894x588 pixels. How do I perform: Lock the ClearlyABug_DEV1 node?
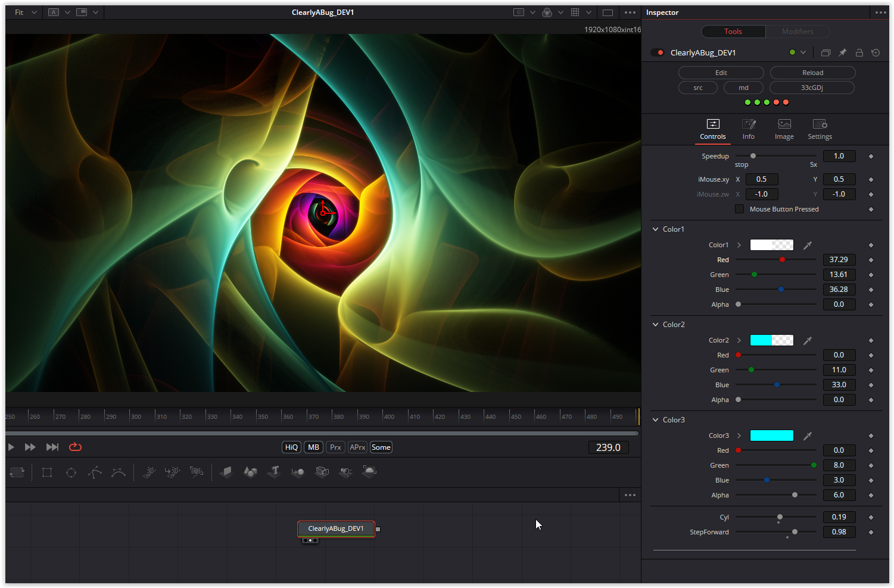point(859,52)
